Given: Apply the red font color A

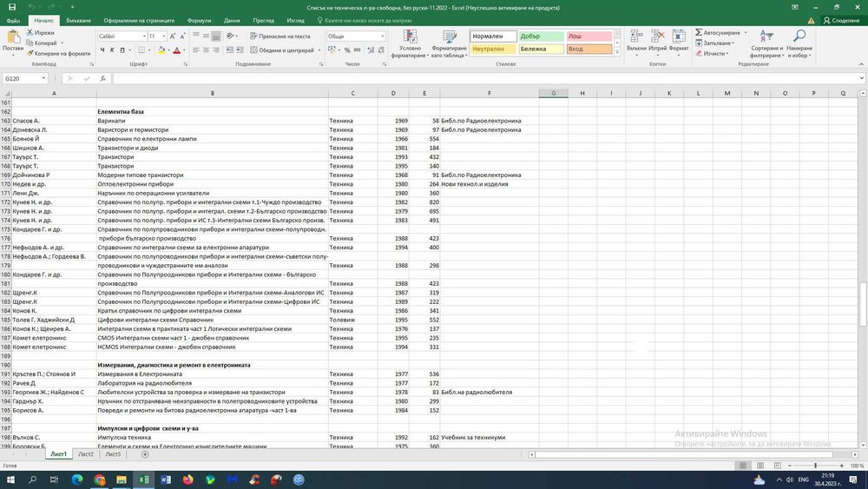Looking at the screenshot, I should (x=176, y=50).
